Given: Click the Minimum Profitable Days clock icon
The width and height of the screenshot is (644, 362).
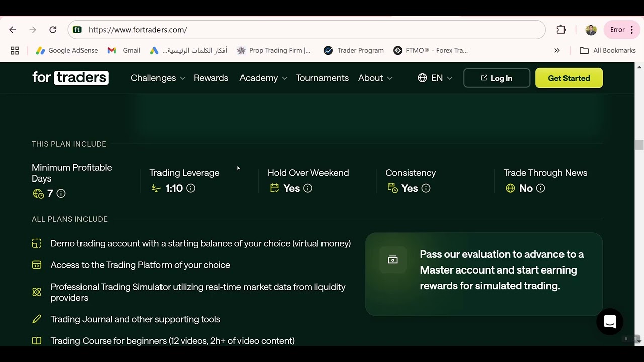Looking at the screenshot, I should pyautogui.click(x=38, y=193).
